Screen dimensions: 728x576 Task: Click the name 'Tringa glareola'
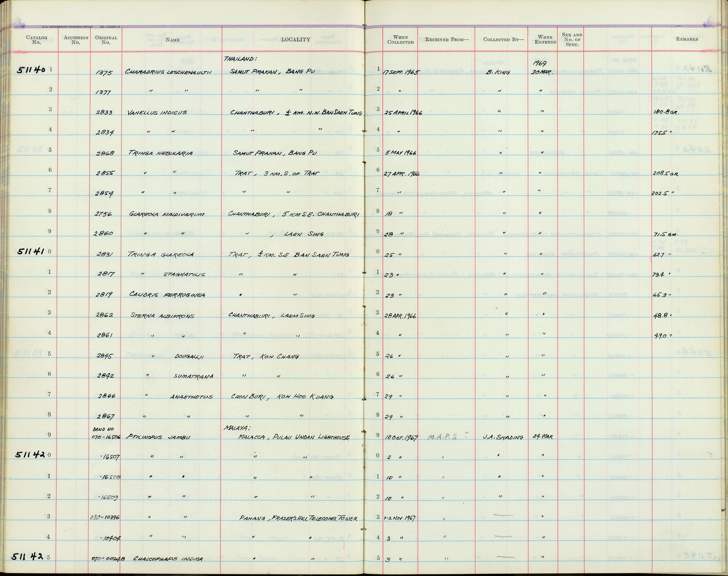pyautogui.click(x=161, y=255)
